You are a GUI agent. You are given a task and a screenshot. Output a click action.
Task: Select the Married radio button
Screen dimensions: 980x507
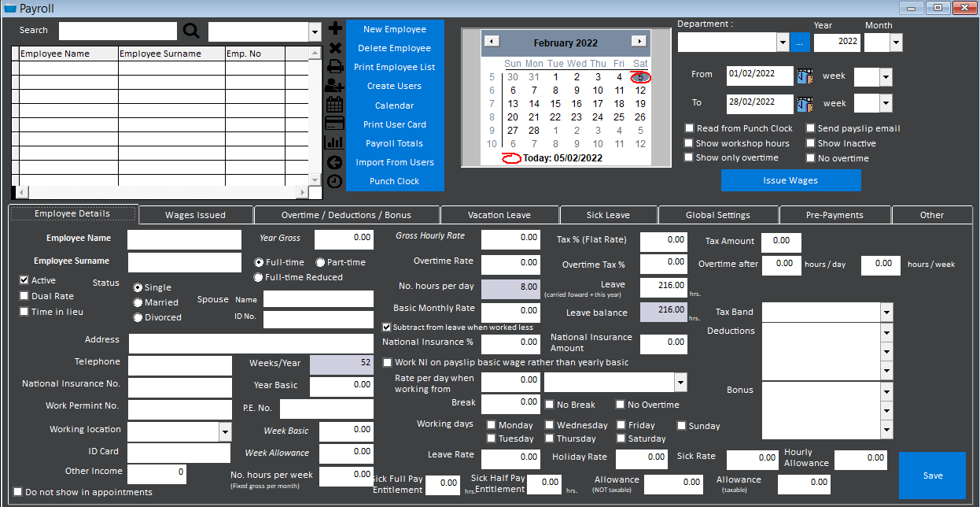click(x=136, y=302)
